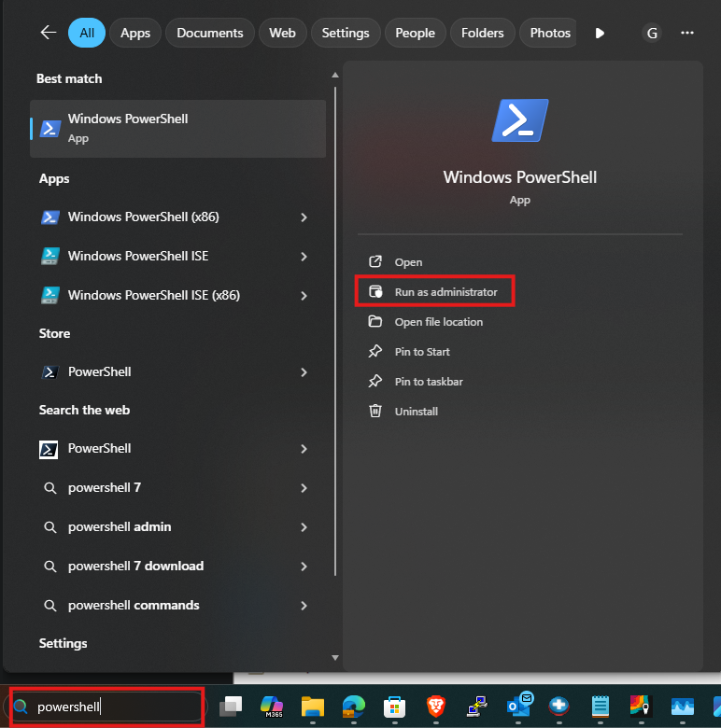Click the large PowerShell logo in details pane
The image size is (721, 728).
tap(520, 120)
